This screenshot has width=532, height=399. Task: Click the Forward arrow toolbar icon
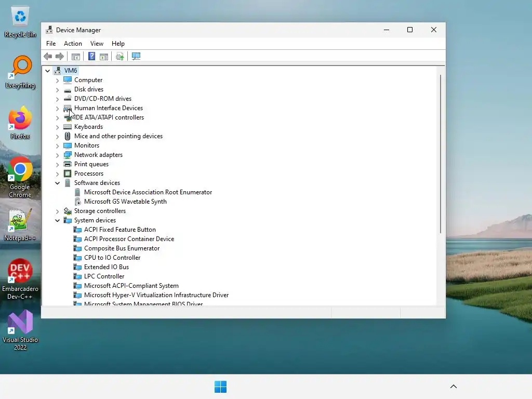coord(60,56)
